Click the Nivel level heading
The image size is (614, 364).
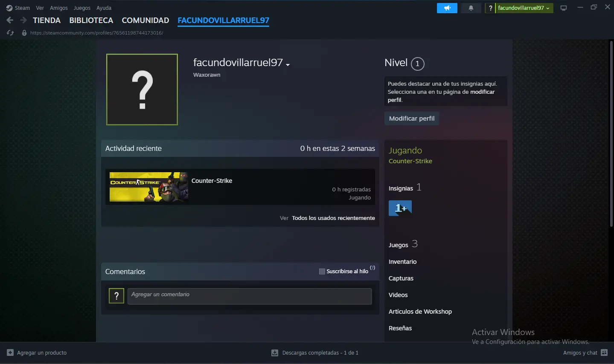396,63
